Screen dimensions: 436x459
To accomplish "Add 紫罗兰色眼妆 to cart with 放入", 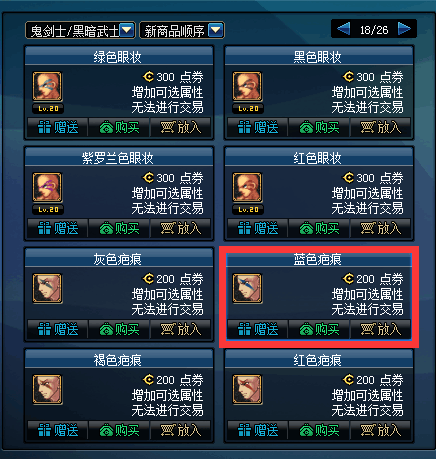I will tap(181, 228).
